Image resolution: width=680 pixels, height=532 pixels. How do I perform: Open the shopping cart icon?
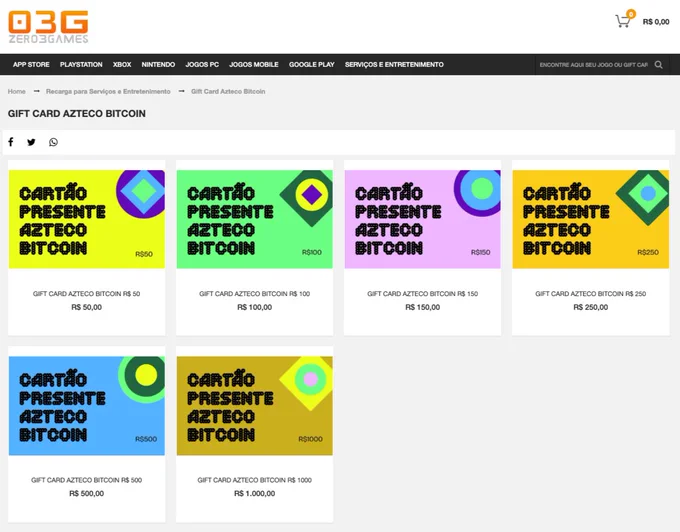pyautogui.click(x=623, y=21)
